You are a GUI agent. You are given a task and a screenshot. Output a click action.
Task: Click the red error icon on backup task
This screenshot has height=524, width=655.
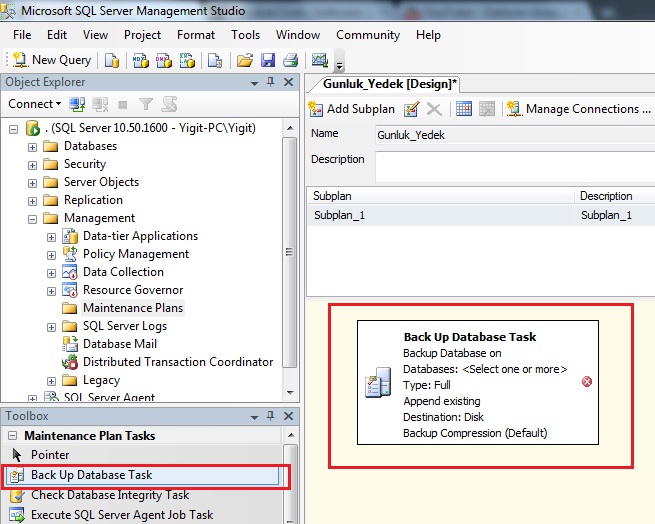click(587, 382)
